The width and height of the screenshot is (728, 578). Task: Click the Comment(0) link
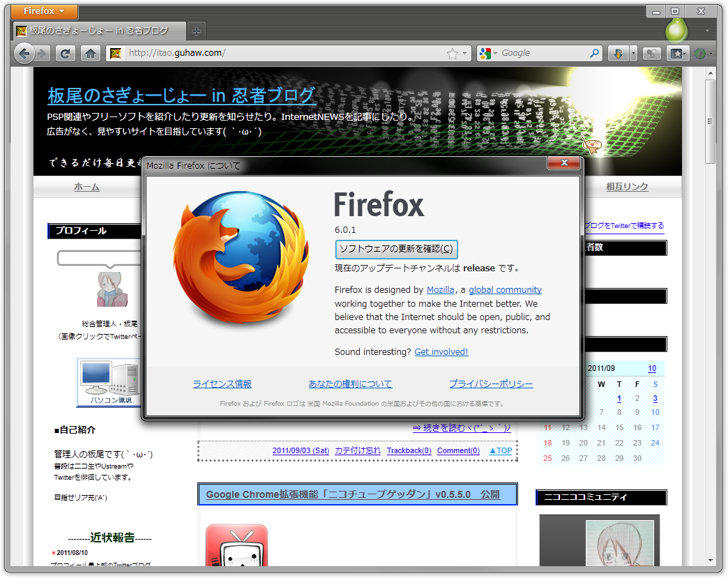pos(458,450)
